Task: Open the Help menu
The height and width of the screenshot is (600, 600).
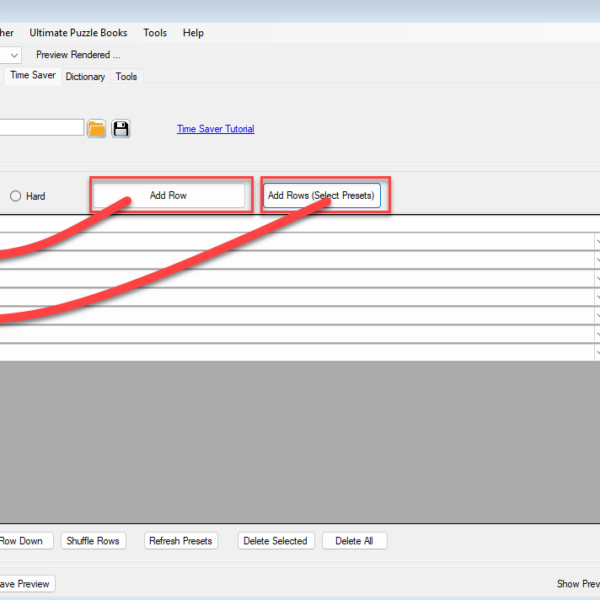Action: tap(193, 33)
